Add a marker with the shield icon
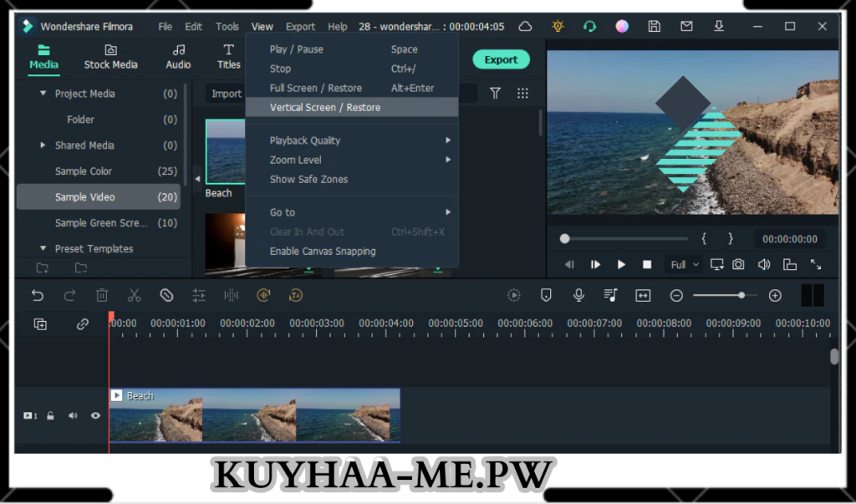Viewport: 856px width, 504px height. pyautogui.click(x=546, y=295)
